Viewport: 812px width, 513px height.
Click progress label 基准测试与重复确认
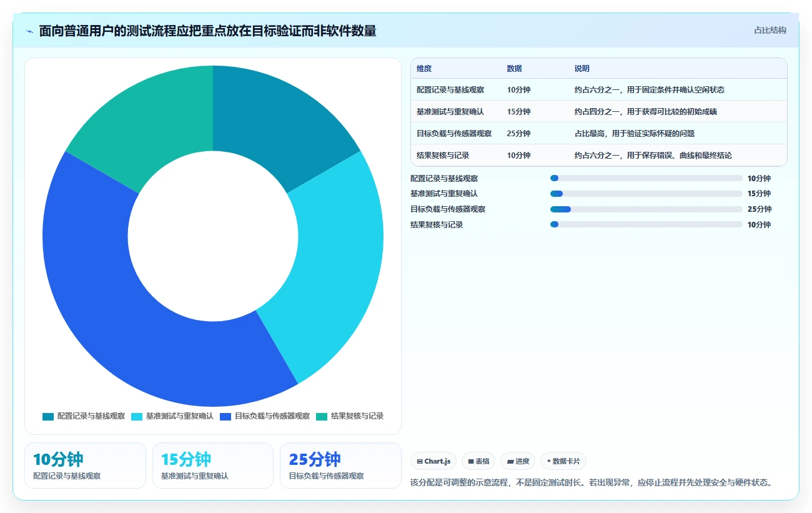[444, 194]
